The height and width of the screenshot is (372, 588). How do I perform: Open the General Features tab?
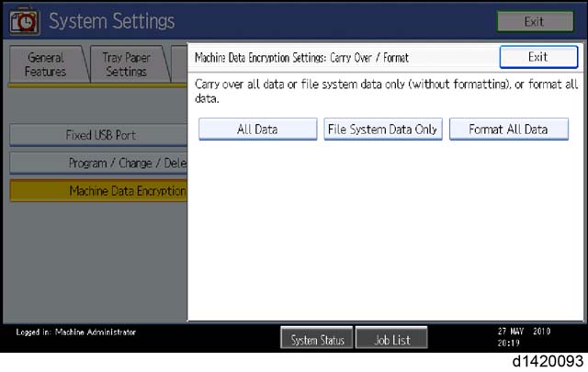tap(46, 64)
